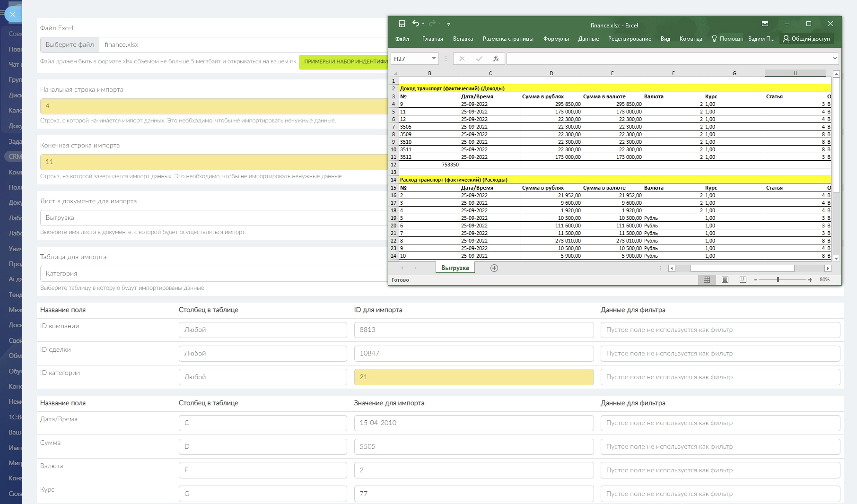Open the Лист в документе dropdown showing Выгрузка
This screenshot has width=857, height=504.
point(214,218)
